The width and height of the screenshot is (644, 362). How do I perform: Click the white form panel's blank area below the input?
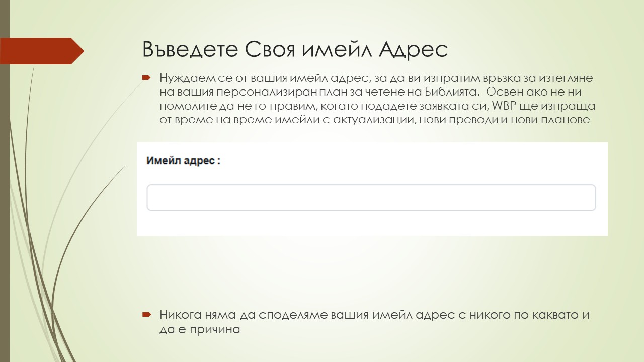(372, 223)
